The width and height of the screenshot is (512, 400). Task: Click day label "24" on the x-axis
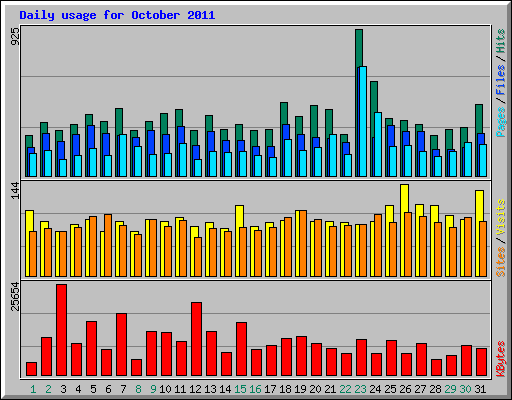point(375,389)
